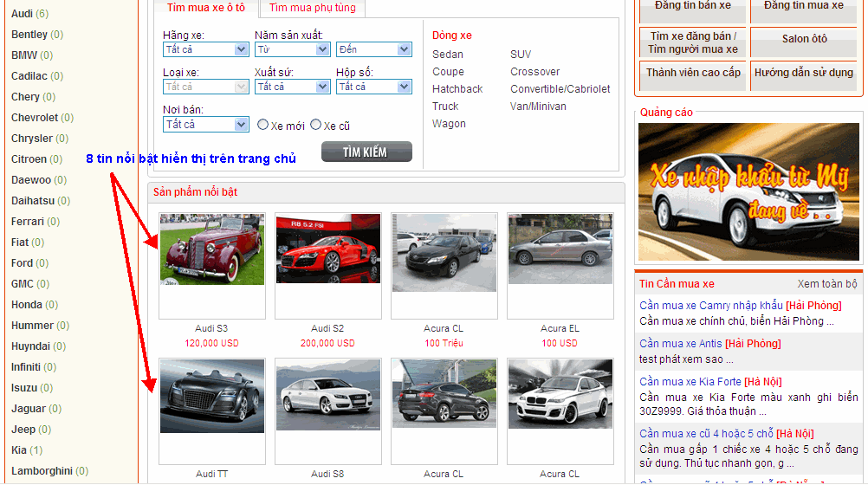This screenshot has height=485, width=868.
Task: Open the 'Salon ôtô' button
Action: 804,42
